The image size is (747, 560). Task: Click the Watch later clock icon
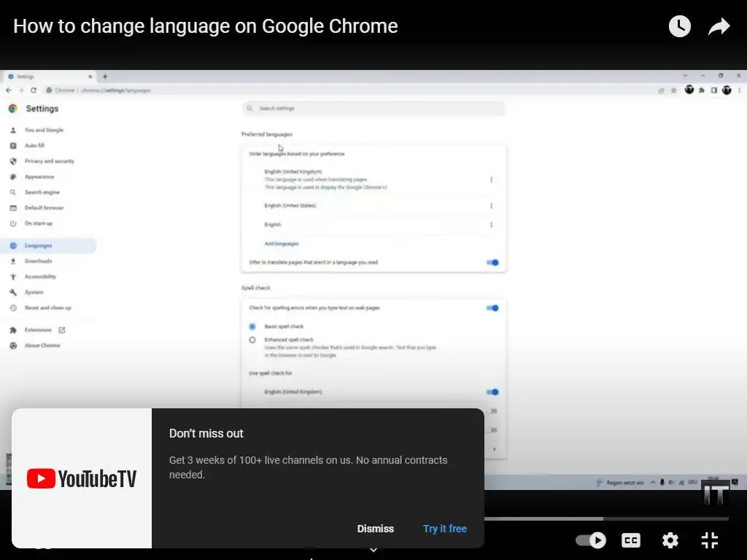click(679, 26)
